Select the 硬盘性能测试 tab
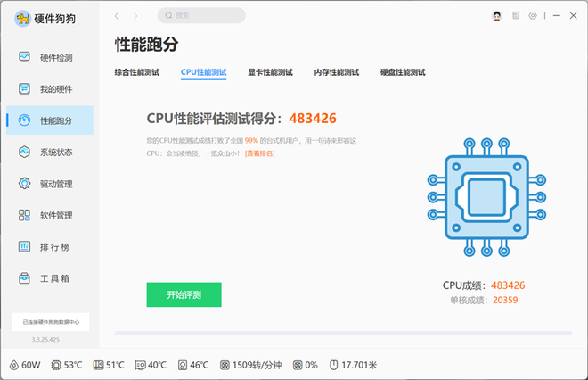 point(403,72)
